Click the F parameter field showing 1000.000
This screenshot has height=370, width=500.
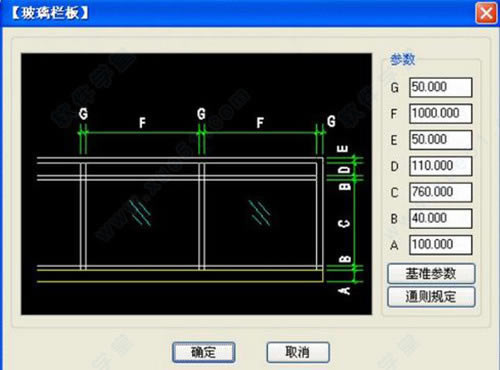tap(441, 114)
